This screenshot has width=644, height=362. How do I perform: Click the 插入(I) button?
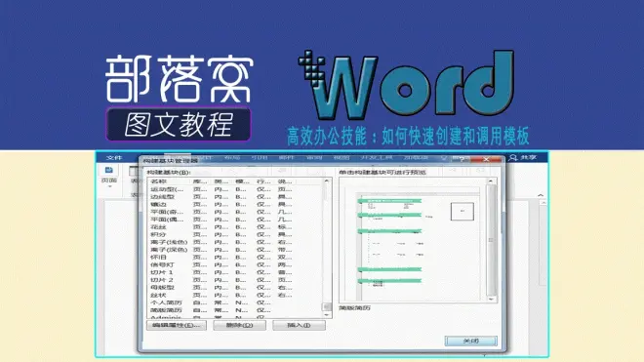click(299, 326)
